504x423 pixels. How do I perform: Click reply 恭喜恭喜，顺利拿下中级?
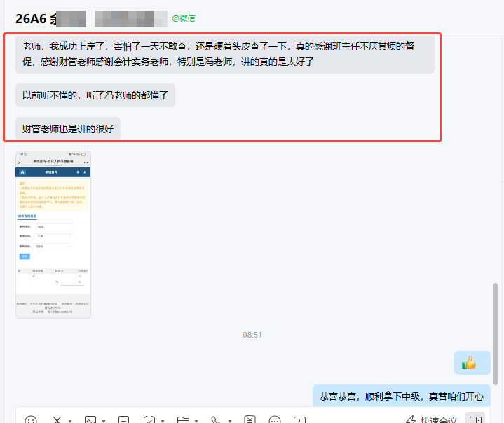pyautogui.click(x=402, y=396)
